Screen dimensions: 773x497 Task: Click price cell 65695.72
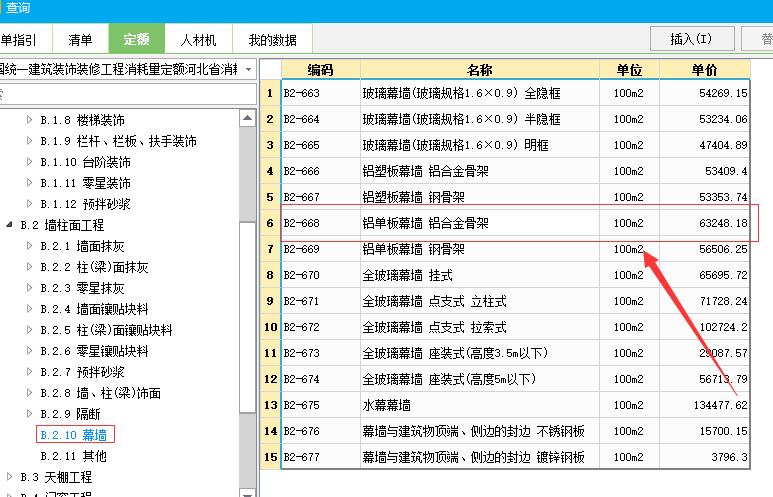point(704,275)
